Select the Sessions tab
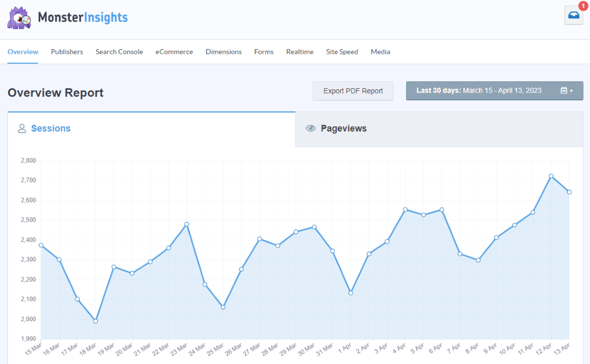Viewport: 590px width, 364px height. (x=51, y=128)
